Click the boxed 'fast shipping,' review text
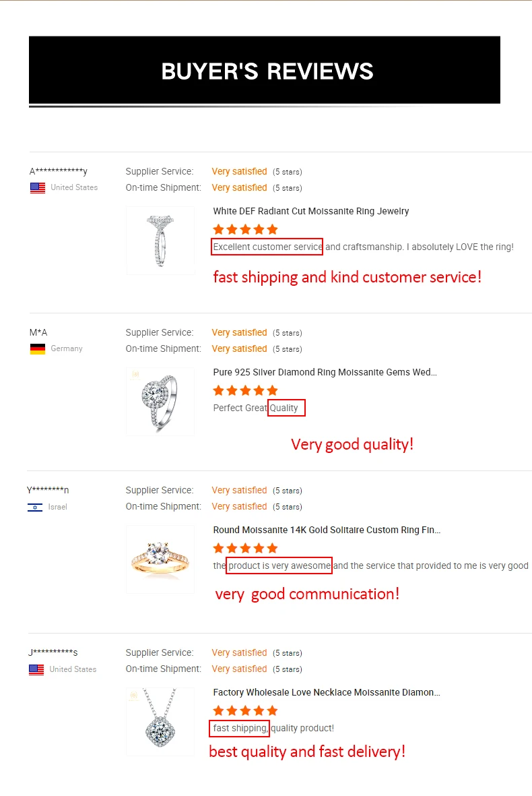The height and width of the screenshot is (796, 532). coord(239,728)
